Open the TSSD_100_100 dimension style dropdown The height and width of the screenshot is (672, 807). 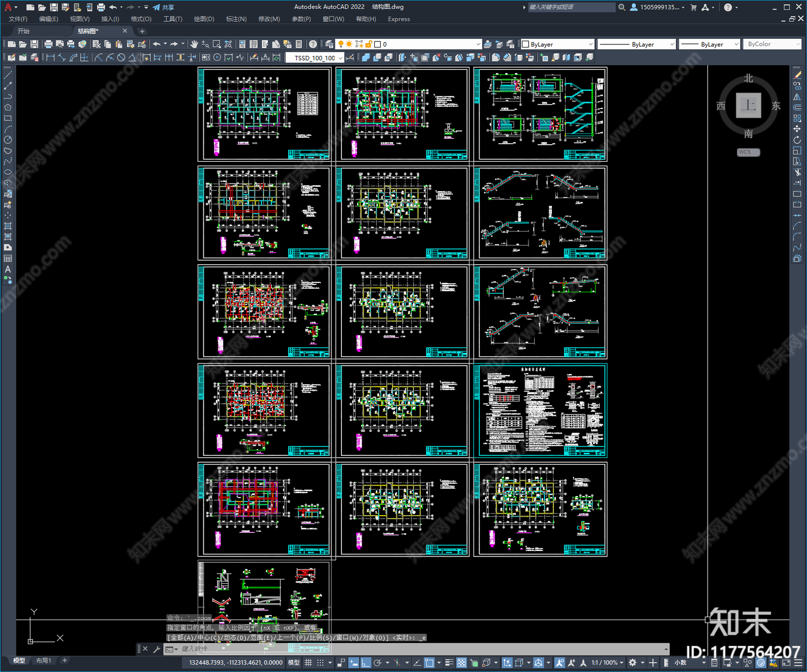coord(315,58)
